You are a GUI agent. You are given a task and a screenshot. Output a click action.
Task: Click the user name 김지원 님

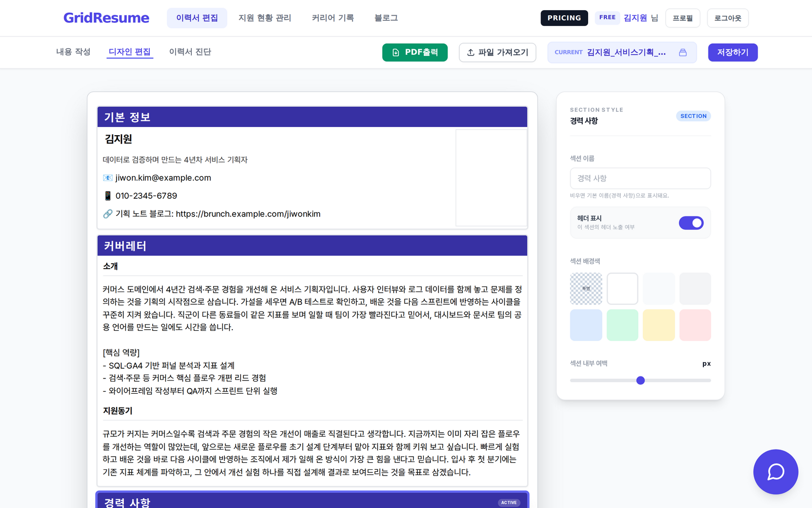(640, 18)
